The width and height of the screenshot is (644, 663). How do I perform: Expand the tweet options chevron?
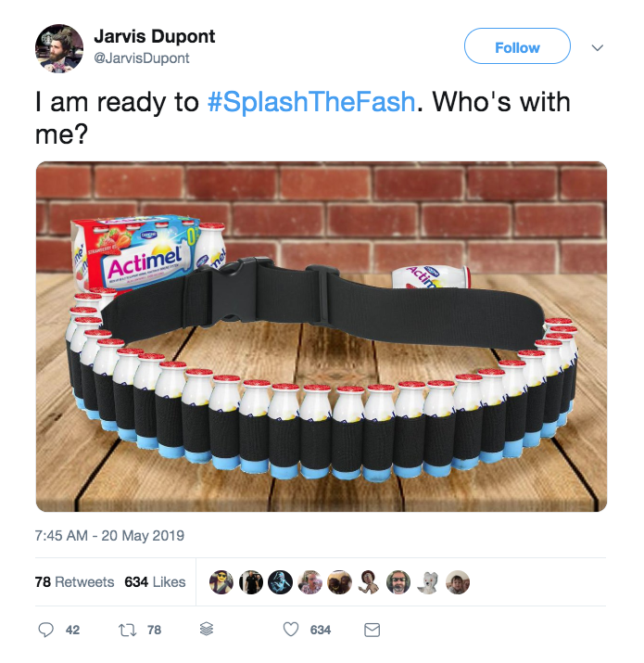(597, 47)
